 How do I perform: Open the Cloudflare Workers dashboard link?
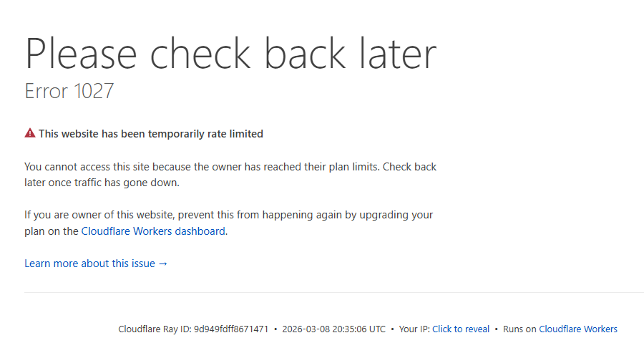(153, 231)
